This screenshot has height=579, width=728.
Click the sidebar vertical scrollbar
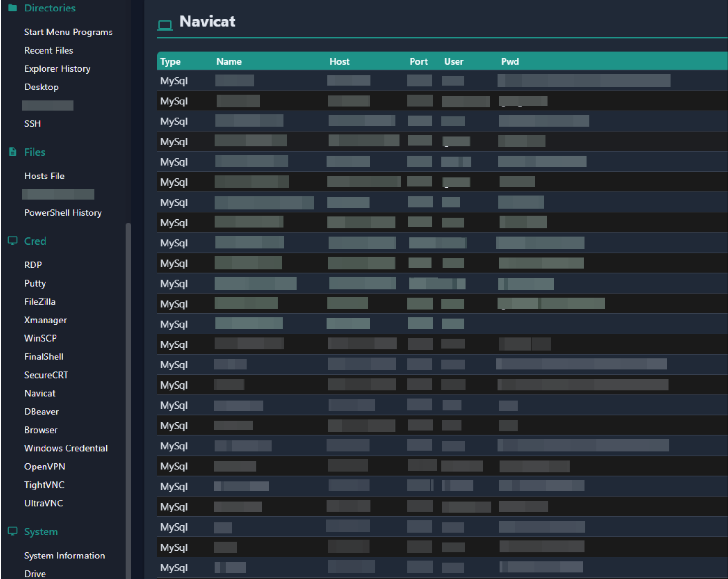[128, 400]
